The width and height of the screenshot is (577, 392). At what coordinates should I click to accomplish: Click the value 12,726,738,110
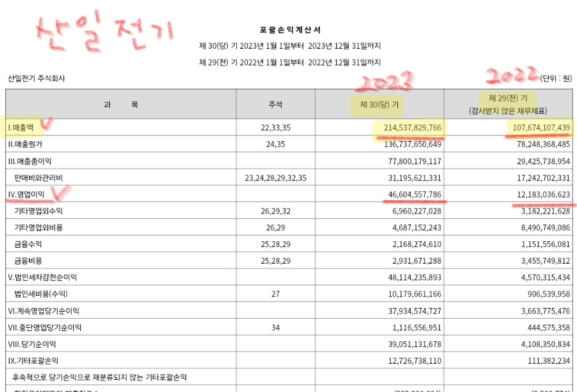tap(415, 361)
